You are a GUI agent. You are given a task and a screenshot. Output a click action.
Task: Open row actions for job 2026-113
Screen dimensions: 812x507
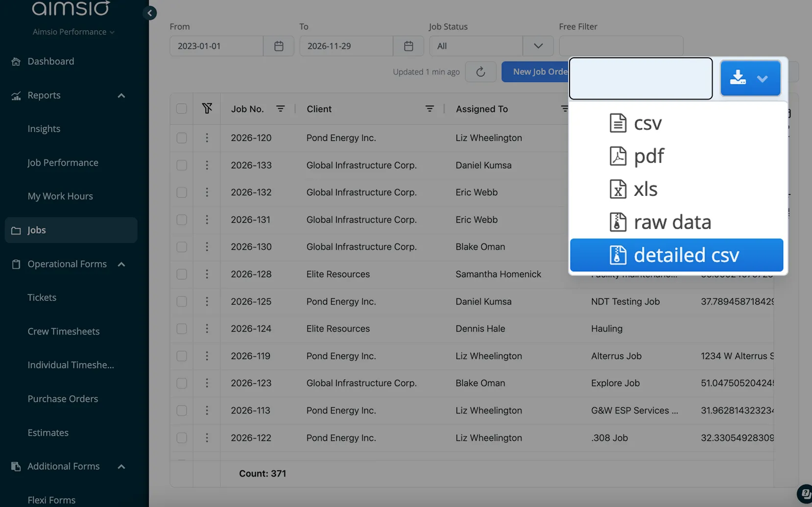207,410
